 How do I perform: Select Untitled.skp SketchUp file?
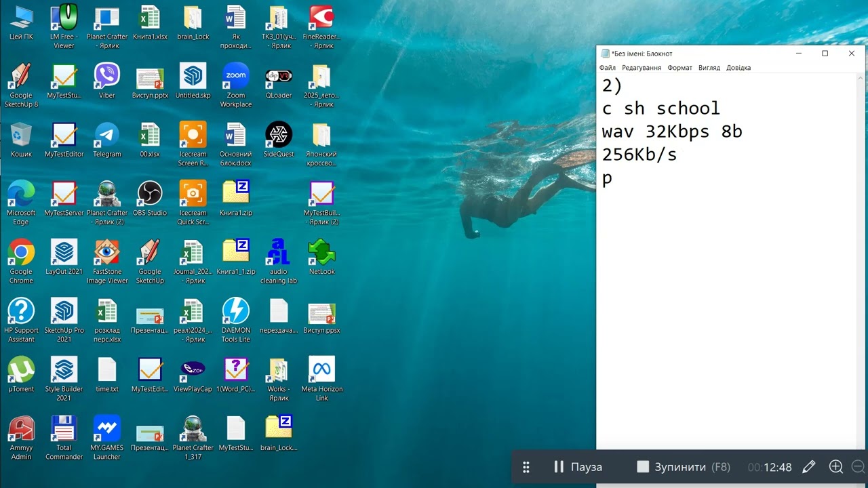(x=193, y=81)
